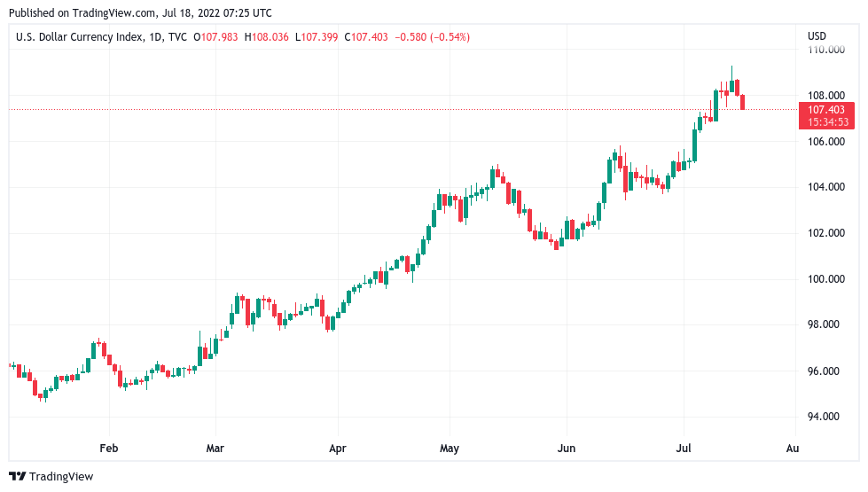Click the change value −0.580 (−0.54%)

tap(433, 36)
